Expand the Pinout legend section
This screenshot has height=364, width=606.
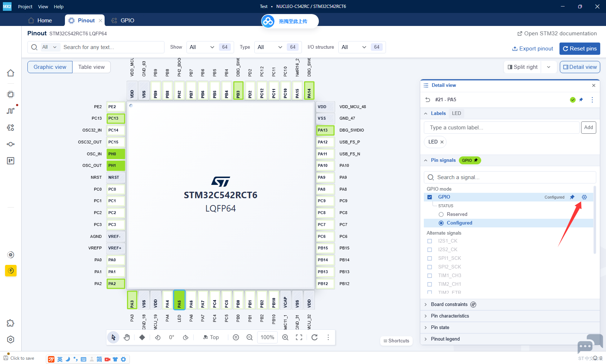426,339
